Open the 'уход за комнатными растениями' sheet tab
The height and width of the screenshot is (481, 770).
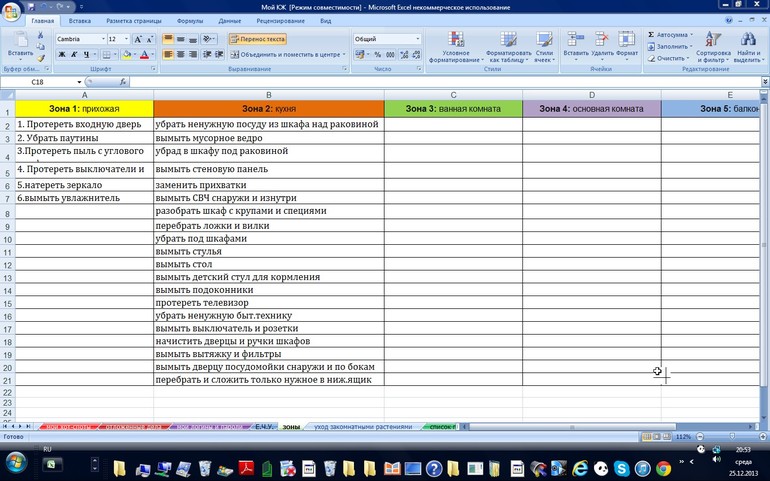click(362, 427)
